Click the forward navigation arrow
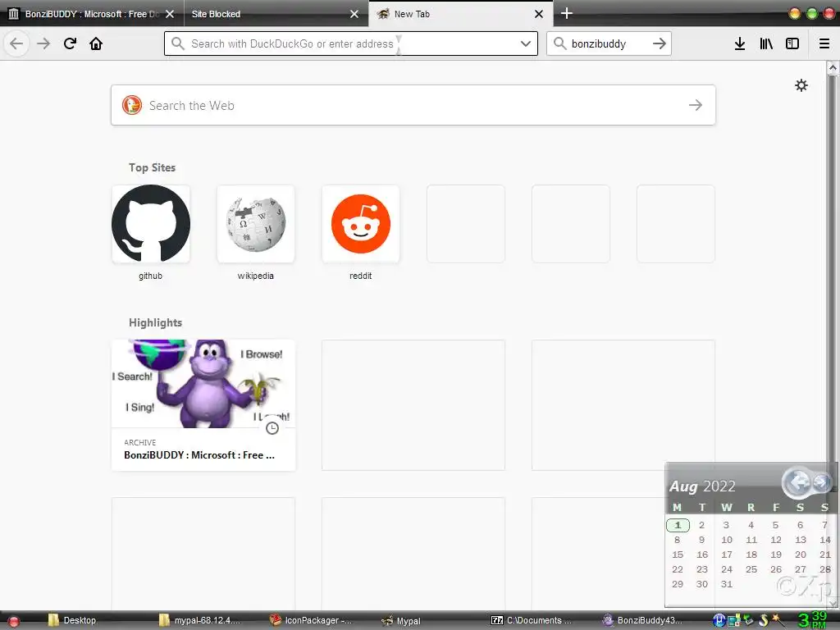This screenshot has height=630, width=840. coord(43,43)
